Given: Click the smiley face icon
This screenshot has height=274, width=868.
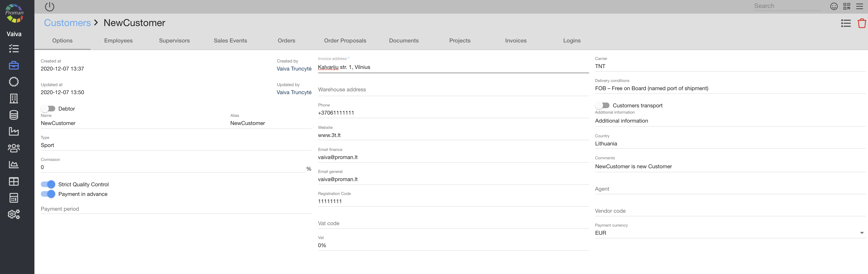Looking at the screenshot, I should point(834,6).
